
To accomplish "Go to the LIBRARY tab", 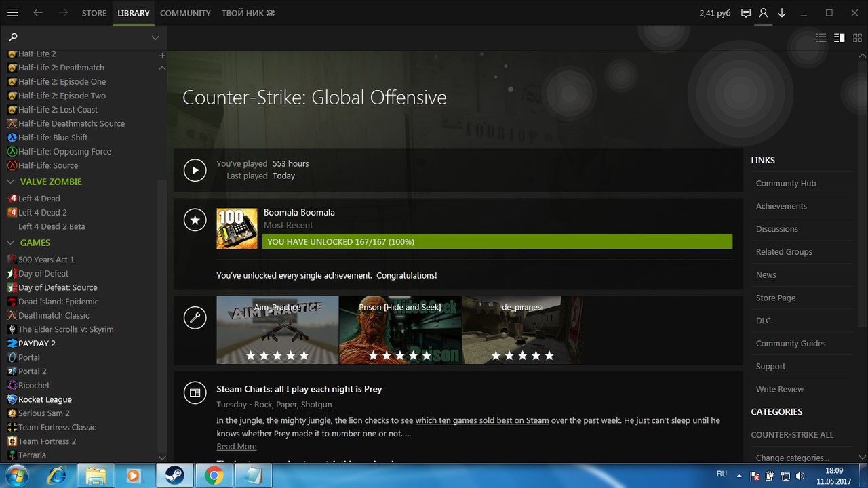I will [x=134, y=13].
